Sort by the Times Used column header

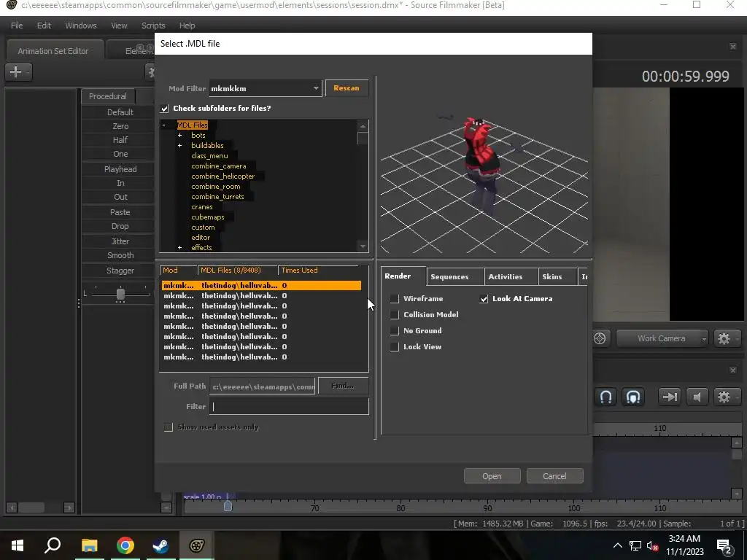pos(318,271)
